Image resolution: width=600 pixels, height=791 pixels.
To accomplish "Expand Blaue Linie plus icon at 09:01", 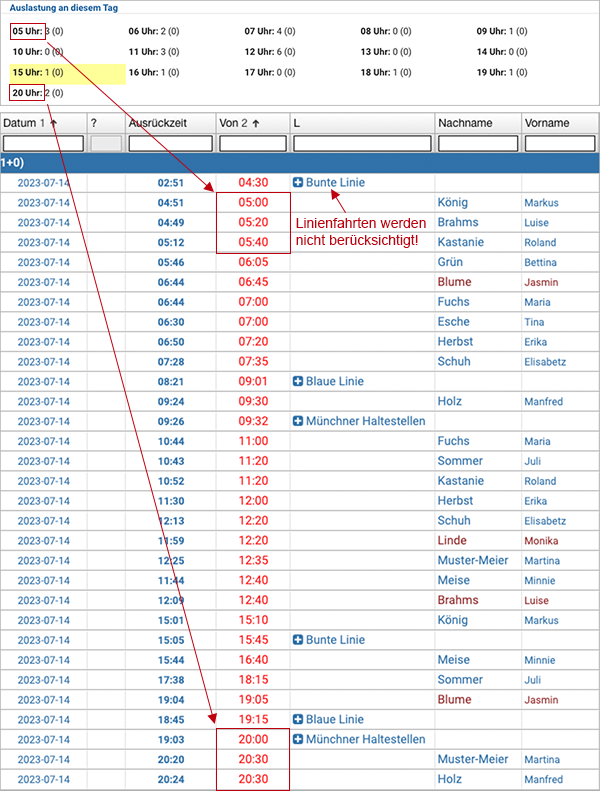I will (x=298, y=381).
